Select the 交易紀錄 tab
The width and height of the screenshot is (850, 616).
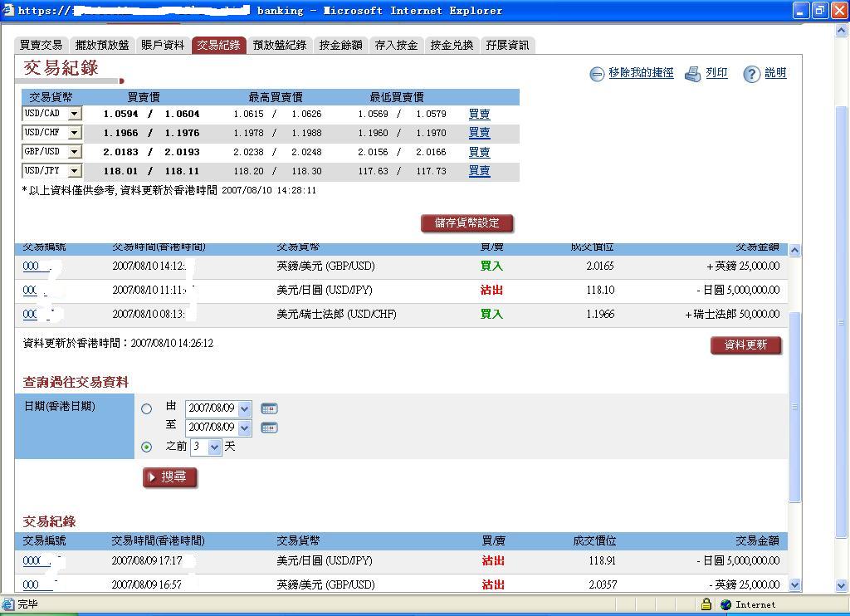218,45
